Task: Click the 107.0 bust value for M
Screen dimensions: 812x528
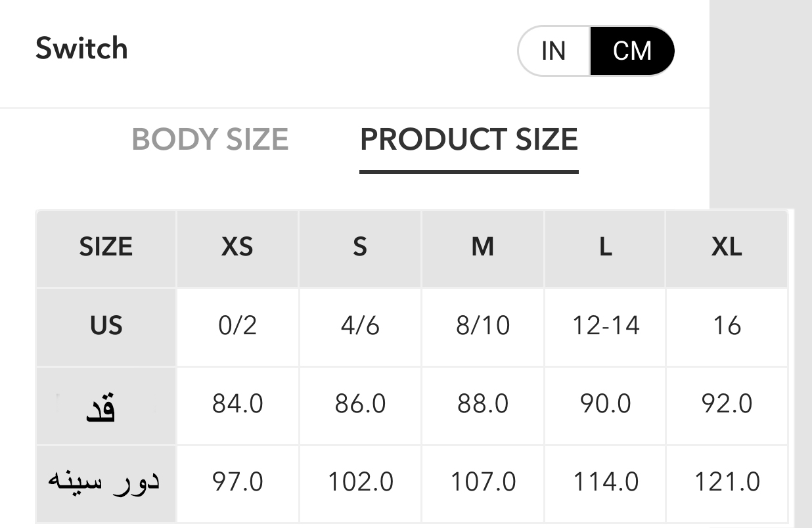Action: point(483,482)
